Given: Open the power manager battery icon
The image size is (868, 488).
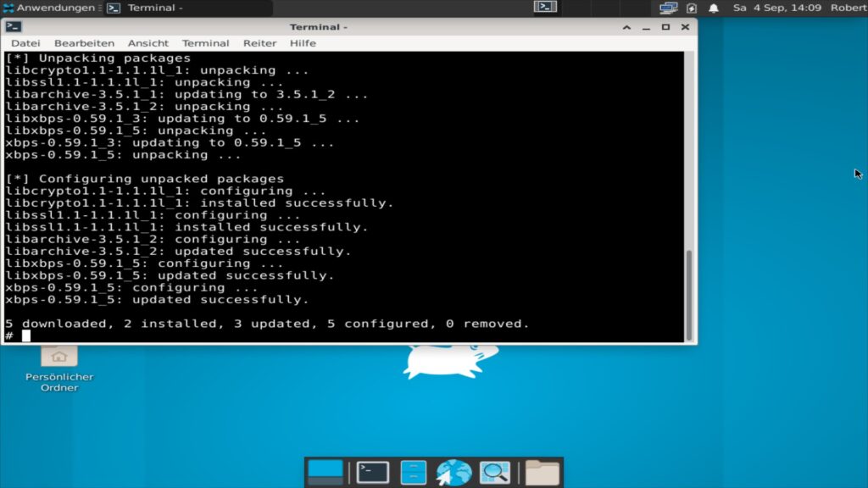Looking at the screenshot, I should 692,8.
